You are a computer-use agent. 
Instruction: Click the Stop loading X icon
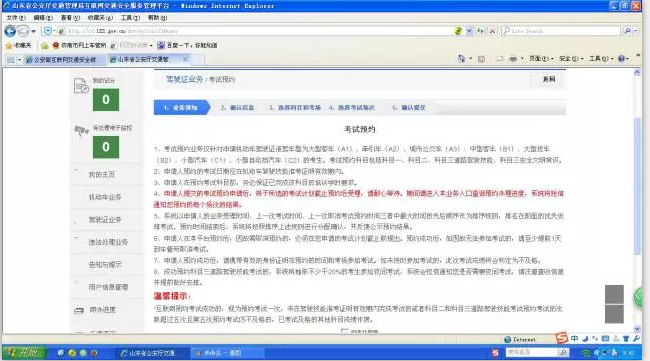(x=492, y=31)
